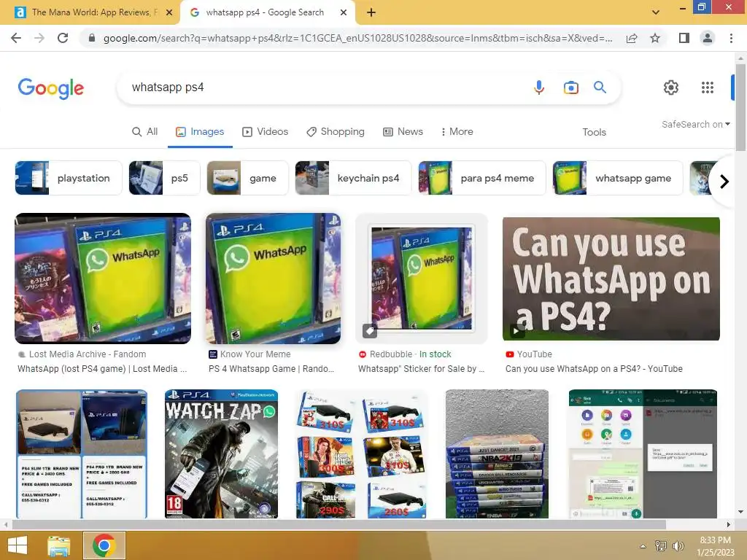Open WhatsApp (lost PS4 game) link
This screenshot has height=560, width=747.
102,368
